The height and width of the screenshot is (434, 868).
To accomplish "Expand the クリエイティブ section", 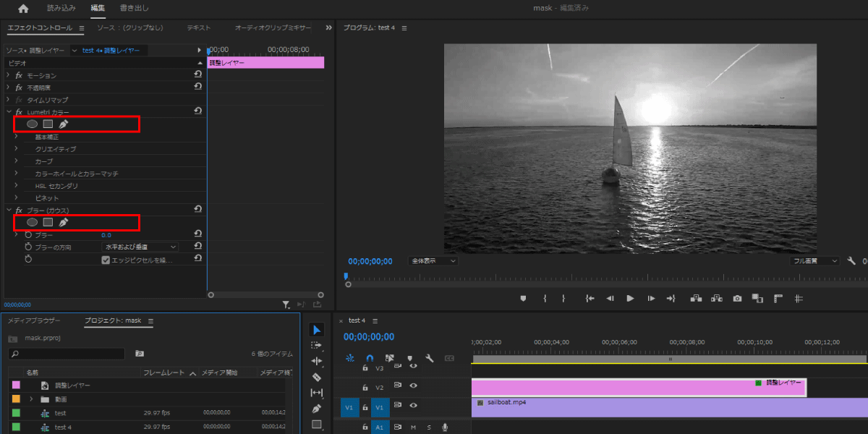I will pos(16,149).
